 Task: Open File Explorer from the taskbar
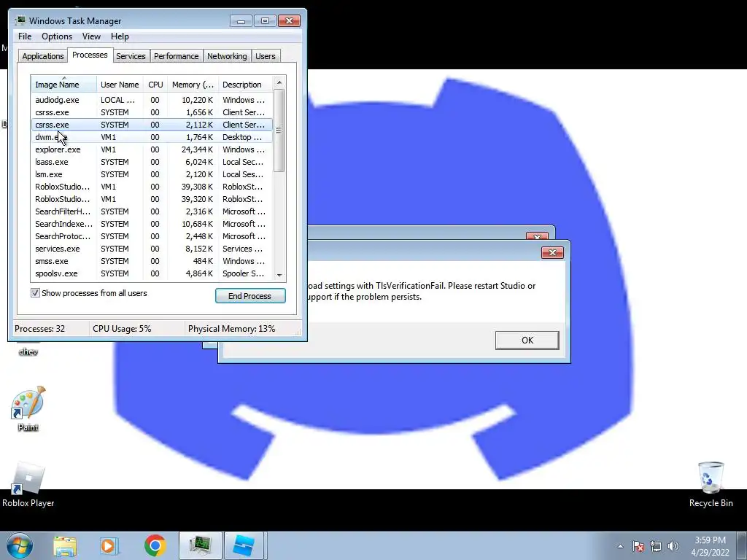click(x=65, y=545)
